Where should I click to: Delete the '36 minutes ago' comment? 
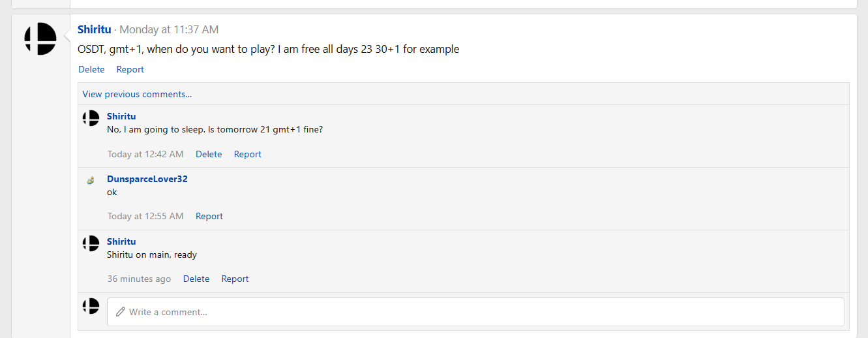tap(196, 279)
